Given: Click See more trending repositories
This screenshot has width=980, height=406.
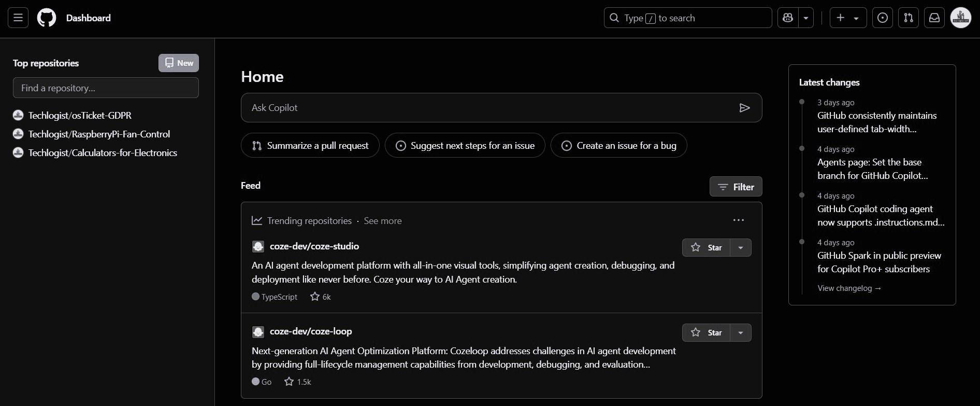Looking at the screenshot, I should [x=383, y=220].
